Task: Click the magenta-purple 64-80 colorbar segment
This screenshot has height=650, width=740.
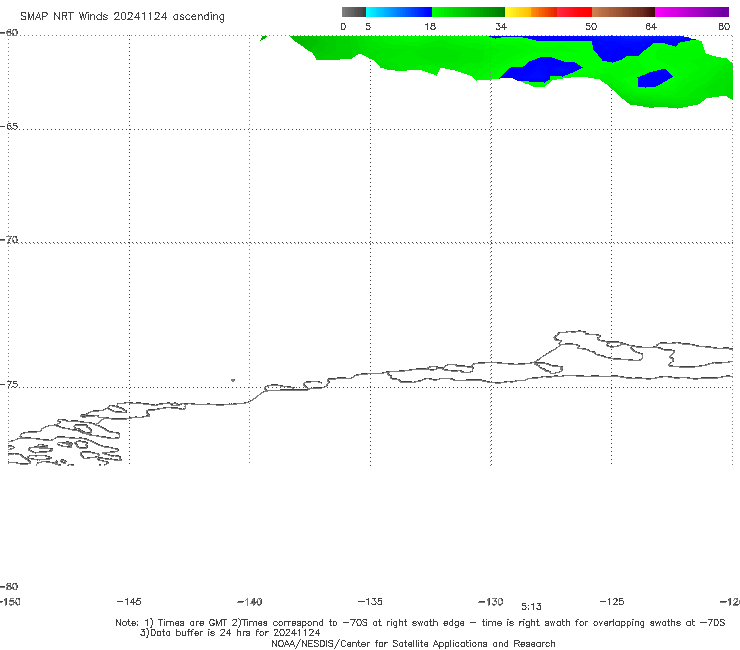Action: (692, 12)
